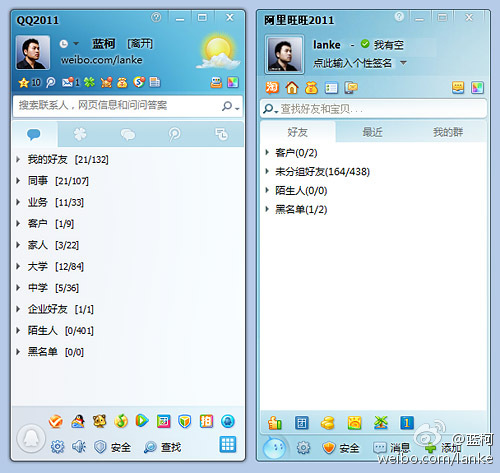Open QQ main menu penguin button
500x473 pixels.
click(31, 438)
